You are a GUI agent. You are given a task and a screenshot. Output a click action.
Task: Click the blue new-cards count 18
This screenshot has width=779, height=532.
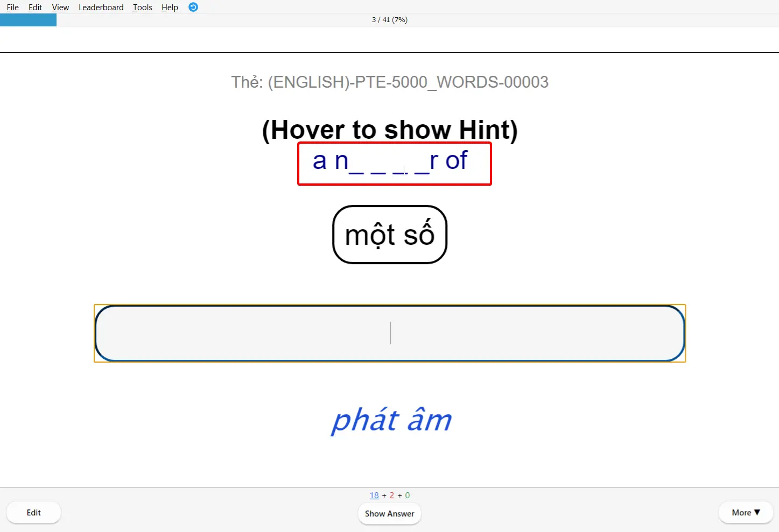tap(374, 495)
